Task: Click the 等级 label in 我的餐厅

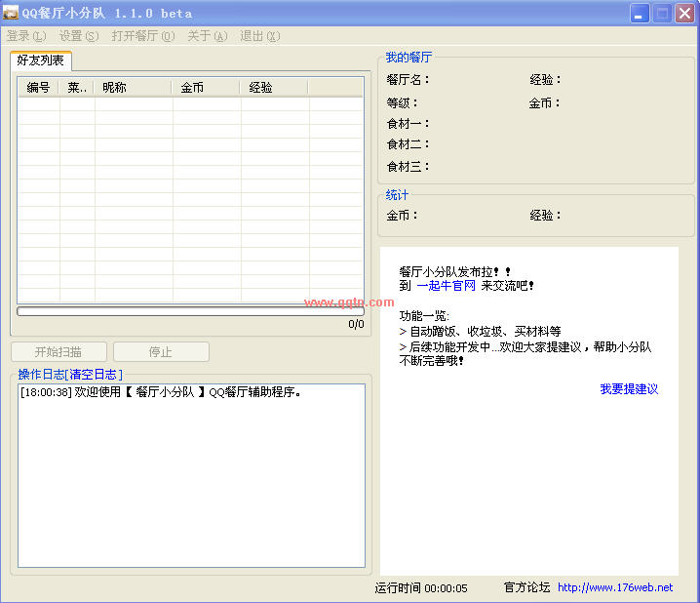Action: point(402,103)
